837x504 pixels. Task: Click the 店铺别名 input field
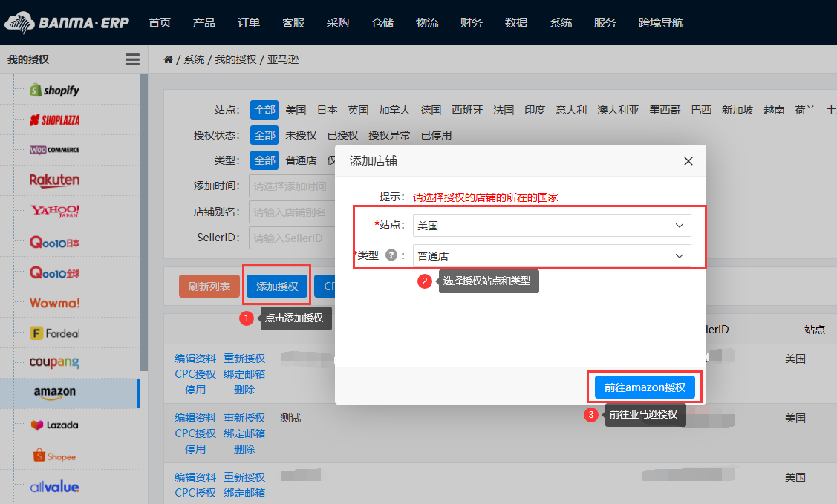click(x=292, y=212)
